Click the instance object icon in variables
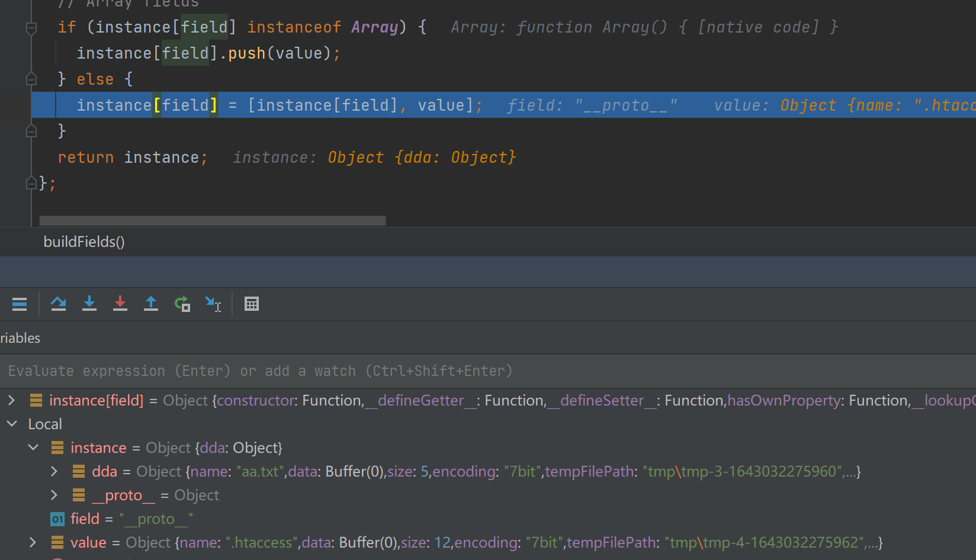 coord(57,448)
